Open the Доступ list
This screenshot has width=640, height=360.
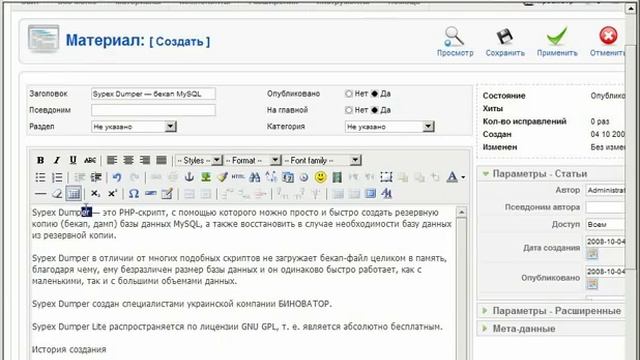tap(605, 224)
